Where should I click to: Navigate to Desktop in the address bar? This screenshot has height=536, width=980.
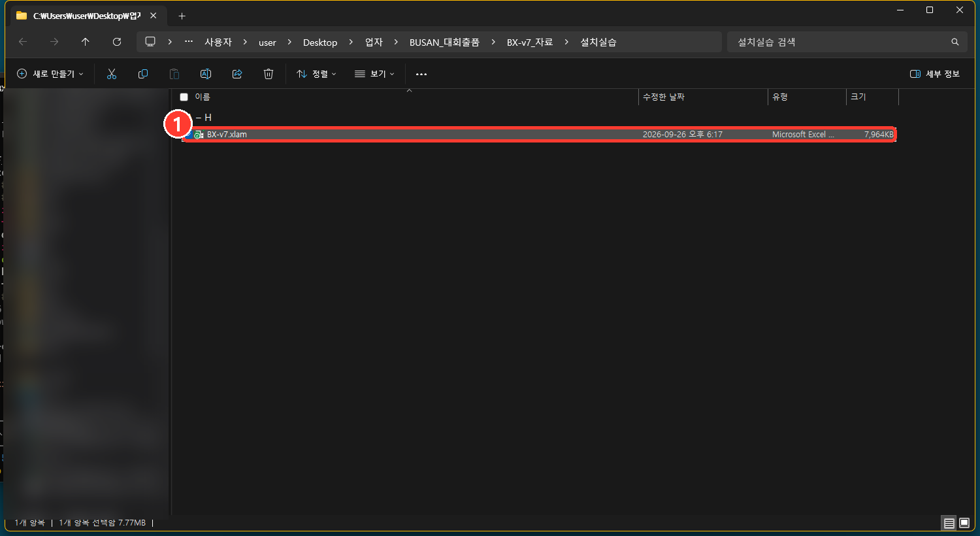coord(320,42)
